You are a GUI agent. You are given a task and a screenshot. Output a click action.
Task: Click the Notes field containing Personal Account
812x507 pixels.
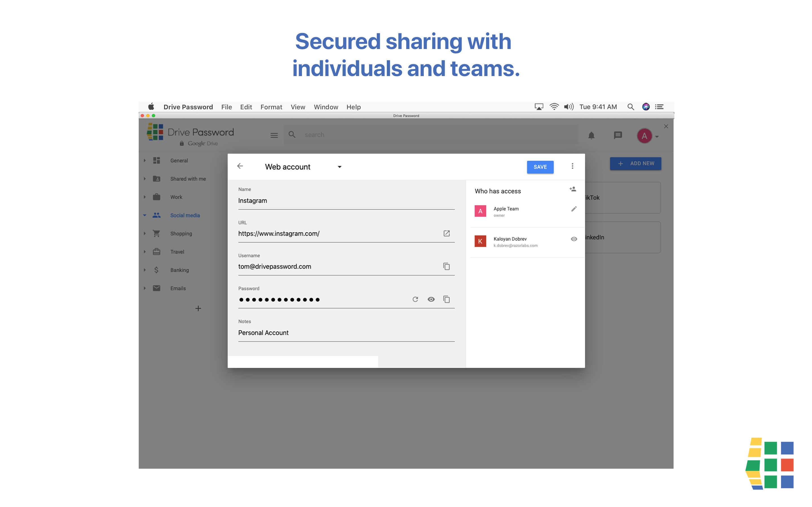point(346,333)
